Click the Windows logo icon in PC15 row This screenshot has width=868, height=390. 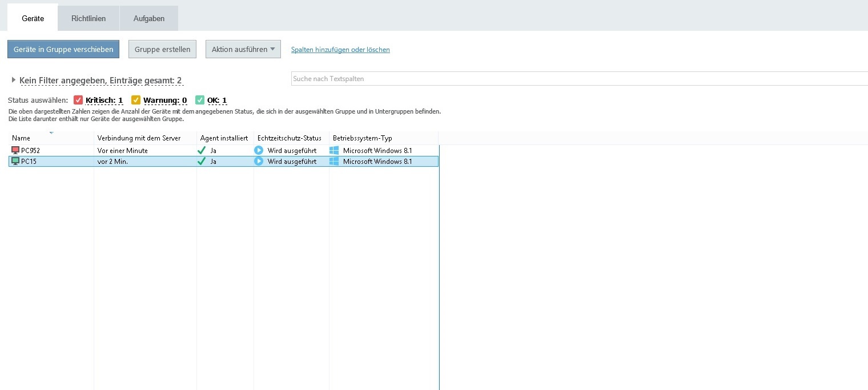(334, 162)
